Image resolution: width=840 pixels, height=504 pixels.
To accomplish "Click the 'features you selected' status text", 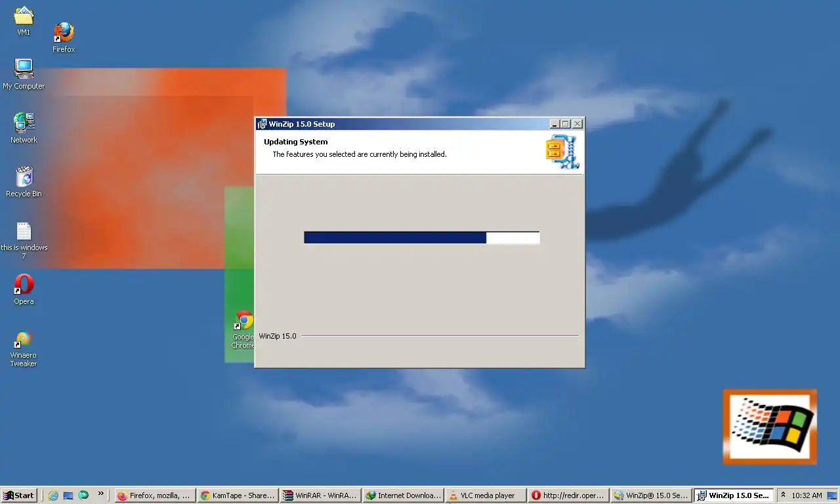I will [x=360, y=154].
